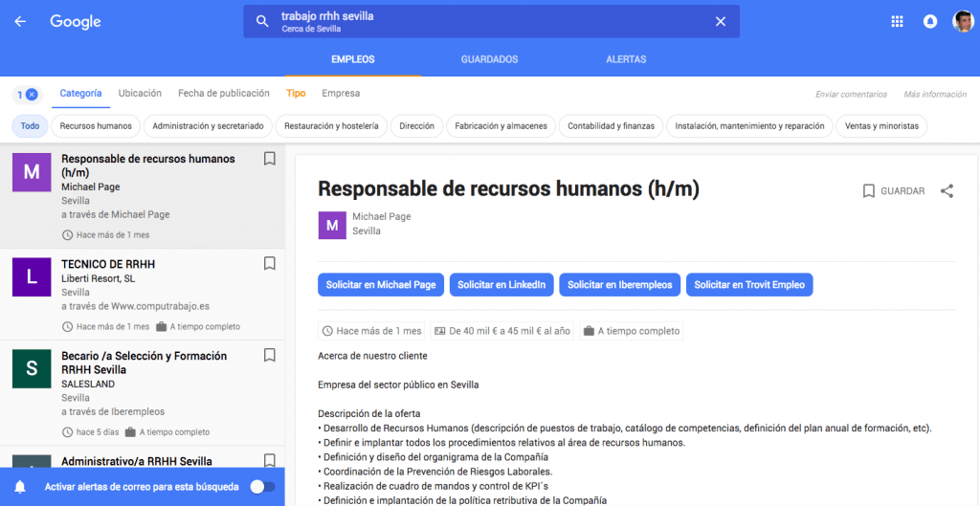This screenshot has width=980, height=506.
Task: Bookmark the TECNICO DE RRHH listing
Action: [269, 264]
